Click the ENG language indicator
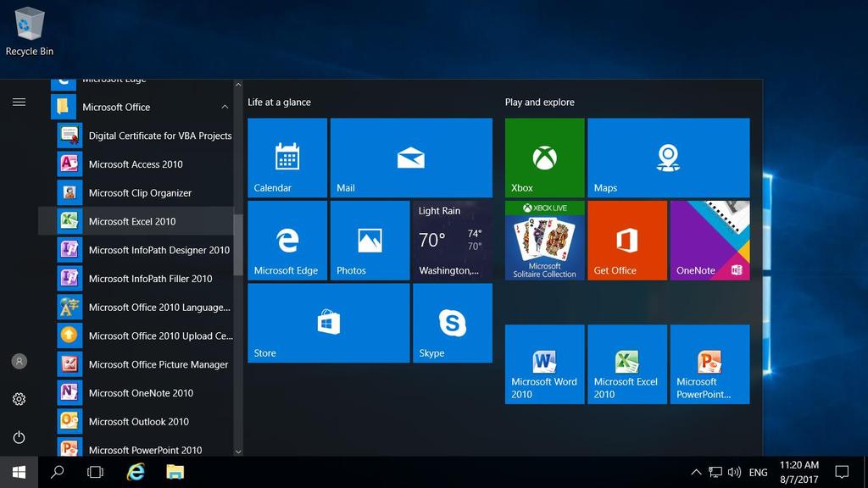 click(759, 472)
